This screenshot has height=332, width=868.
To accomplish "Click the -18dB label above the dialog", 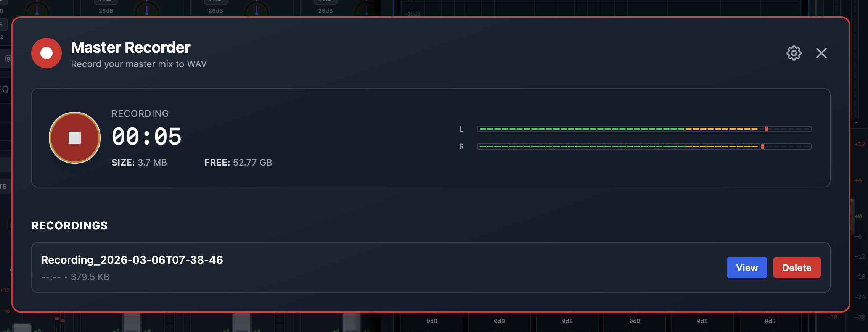I will pos(412,14).
